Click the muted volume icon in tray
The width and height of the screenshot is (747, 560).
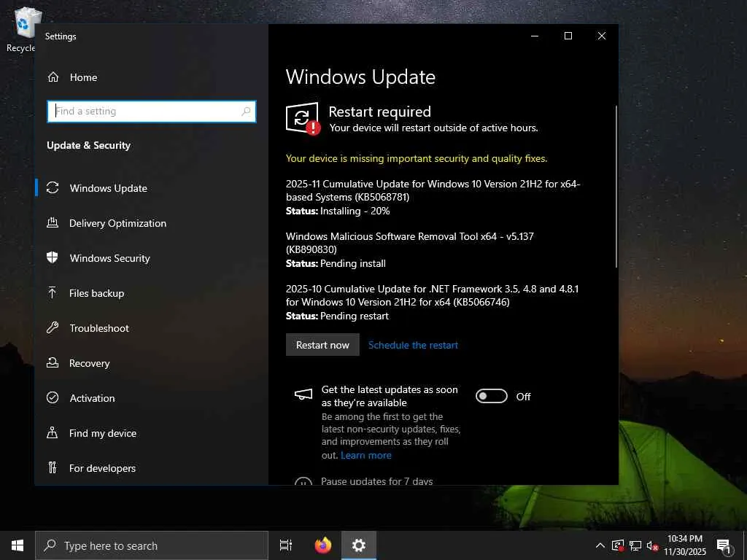[652, 546]
